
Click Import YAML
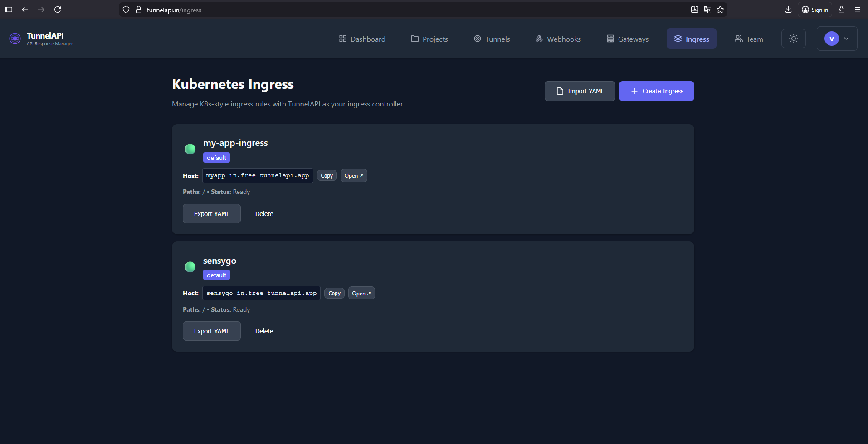pos(580,91)
